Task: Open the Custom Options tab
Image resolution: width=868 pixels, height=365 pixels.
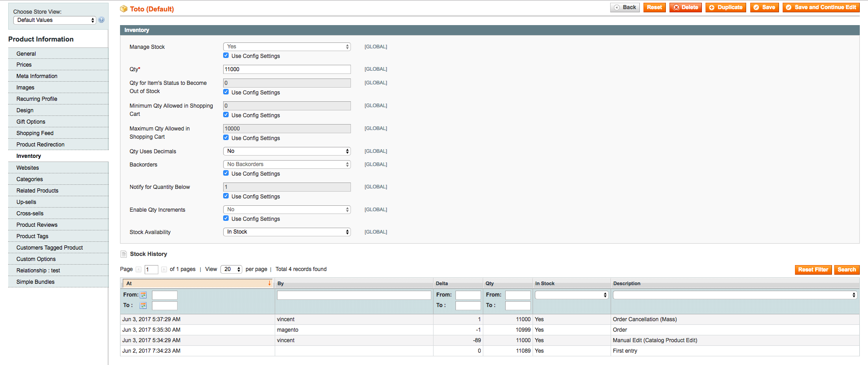Action: click(x=58, y=259)
